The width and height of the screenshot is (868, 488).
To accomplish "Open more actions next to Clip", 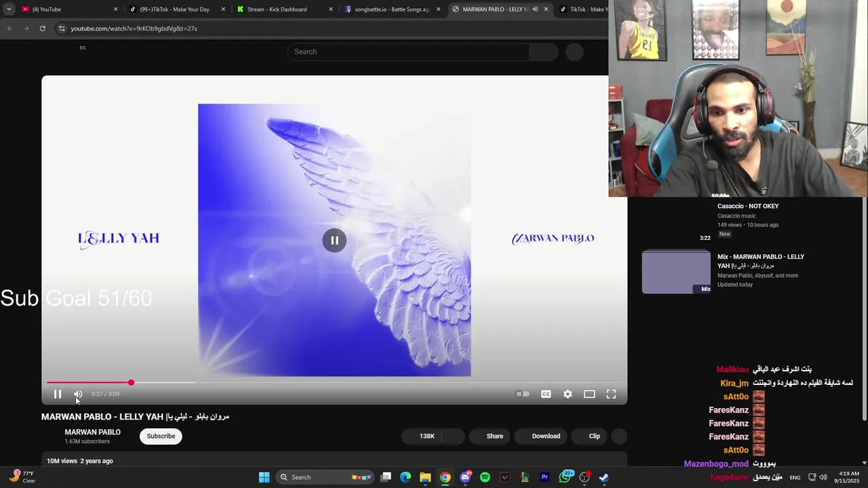I will pyautogui.click(x=619, y=436).
